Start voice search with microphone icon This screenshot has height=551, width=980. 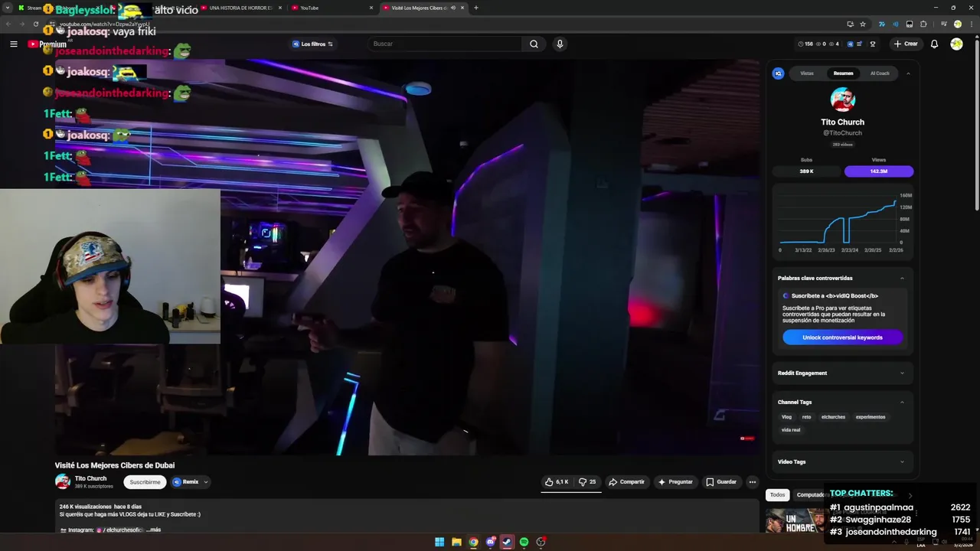(x=560, y=44)
